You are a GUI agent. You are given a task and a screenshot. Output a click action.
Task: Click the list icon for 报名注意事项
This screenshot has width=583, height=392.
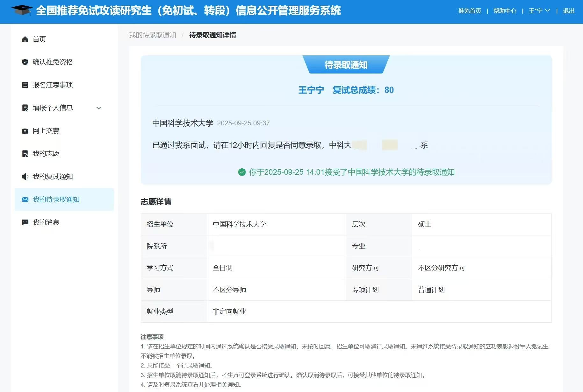click(25, 85)
